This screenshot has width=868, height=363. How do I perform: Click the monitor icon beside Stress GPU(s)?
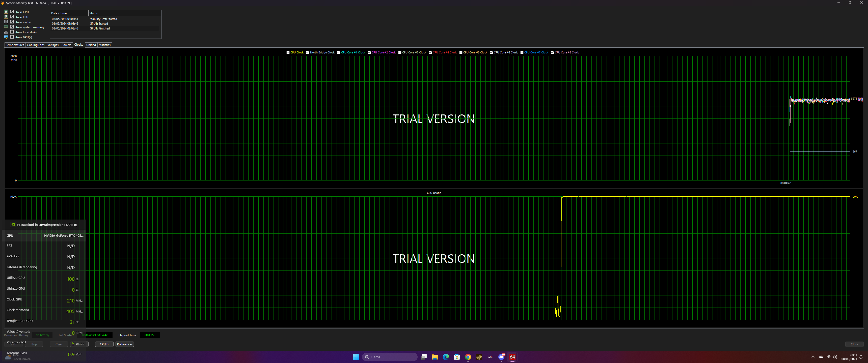pyautogui.click(x=6, y=37)
